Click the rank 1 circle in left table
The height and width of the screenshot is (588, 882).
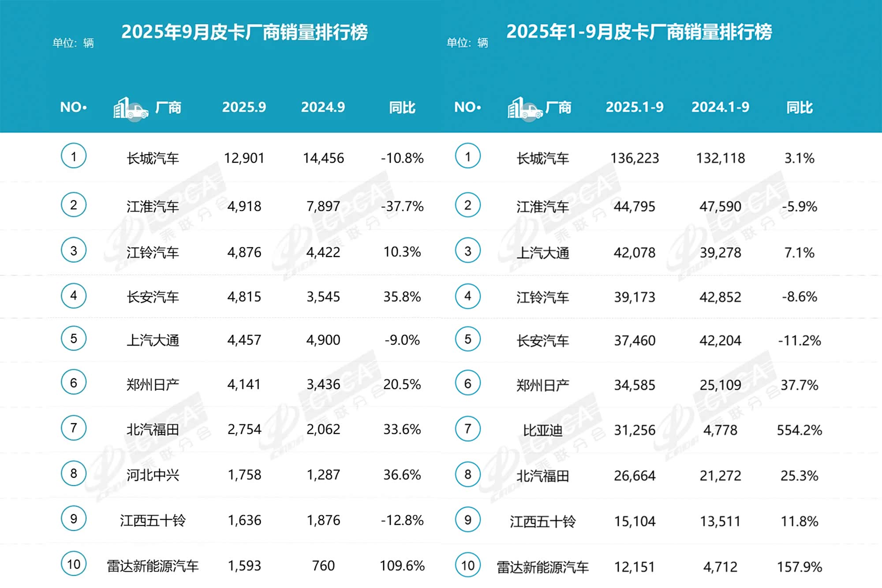tap(74, 156)
